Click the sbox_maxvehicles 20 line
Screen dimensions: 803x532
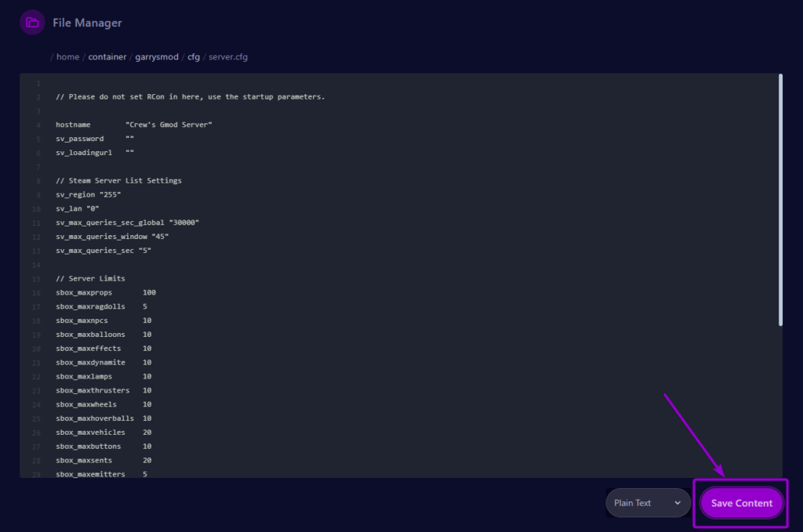tap(104, 432)
